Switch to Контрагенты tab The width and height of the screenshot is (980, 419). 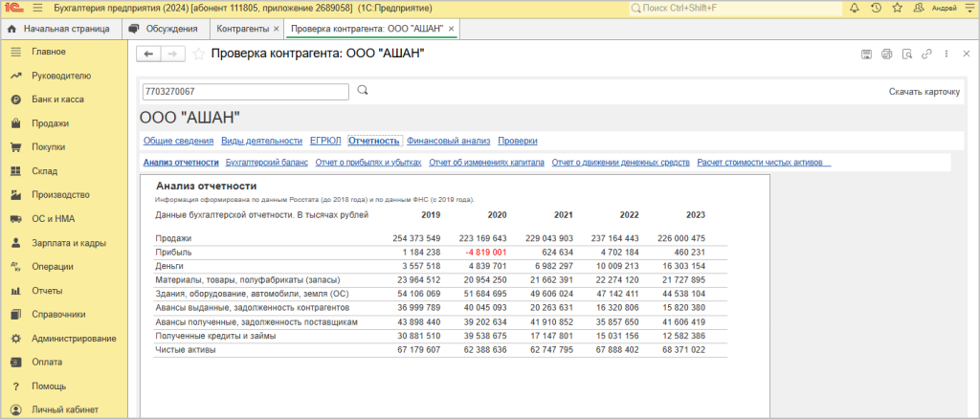point(243,29)
